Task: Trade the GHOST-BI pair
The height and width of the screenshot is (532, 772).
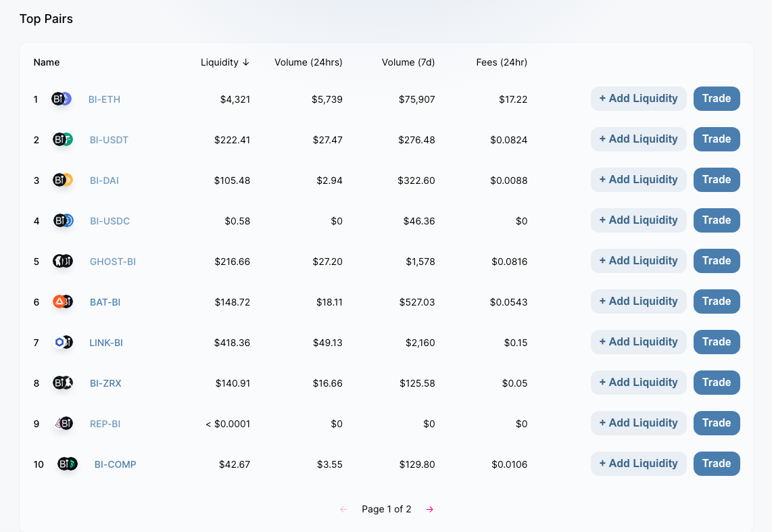Action: (x=717, y=261)
